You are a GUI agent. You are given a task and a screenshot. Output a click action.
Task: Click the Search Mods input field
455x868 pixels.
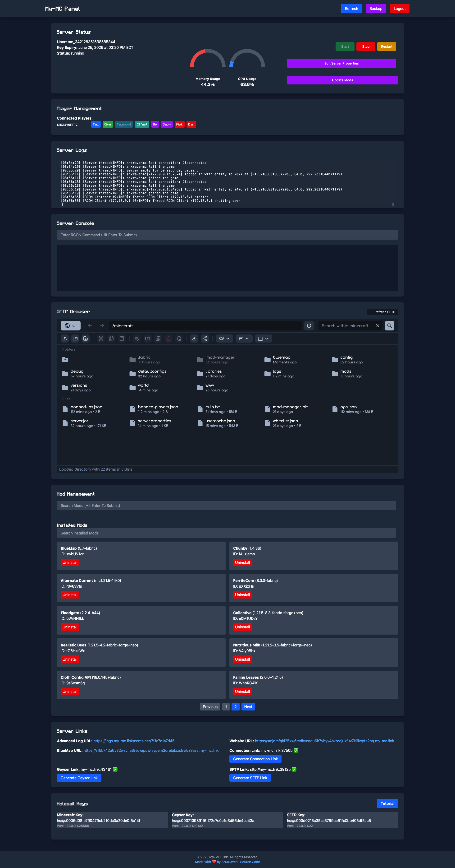point(226,506)
